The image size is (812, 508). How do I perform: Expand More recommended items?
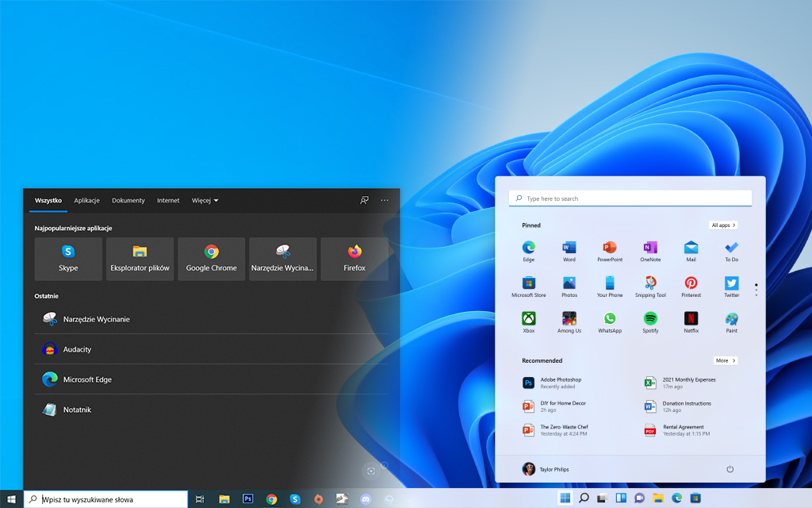point(725,360)
